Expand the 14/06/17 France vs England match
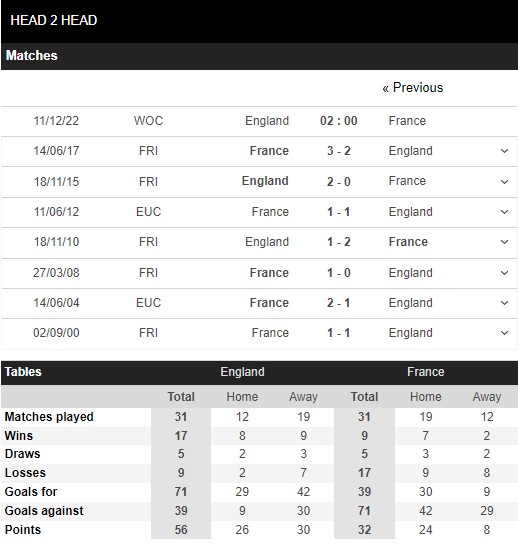This screenshot has width=518, height=547. point(504,151)
